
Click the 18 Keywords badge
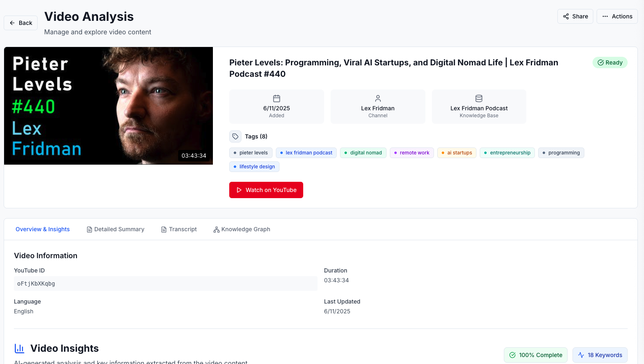[x=600, y=355]
